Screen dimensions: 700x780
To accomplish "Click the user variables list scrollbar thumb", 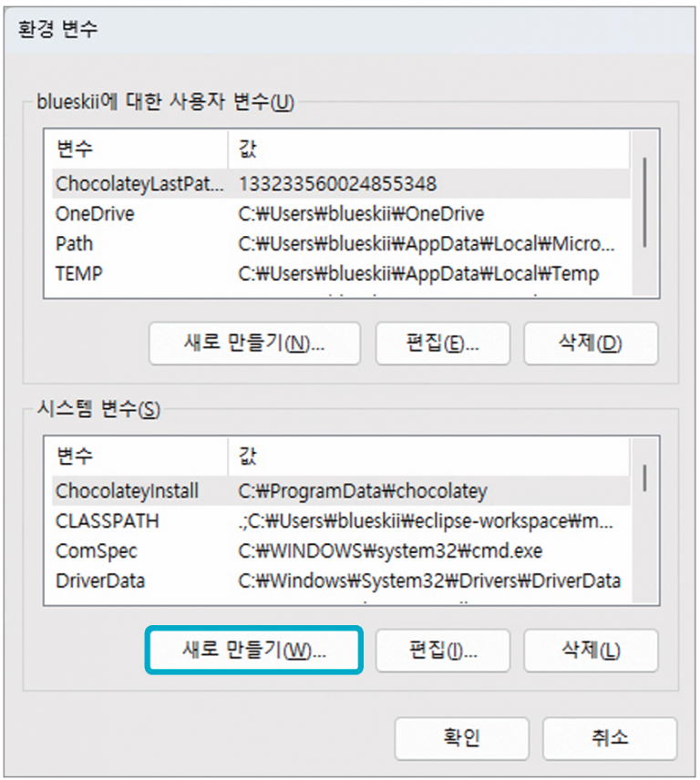I will point(644,202).
